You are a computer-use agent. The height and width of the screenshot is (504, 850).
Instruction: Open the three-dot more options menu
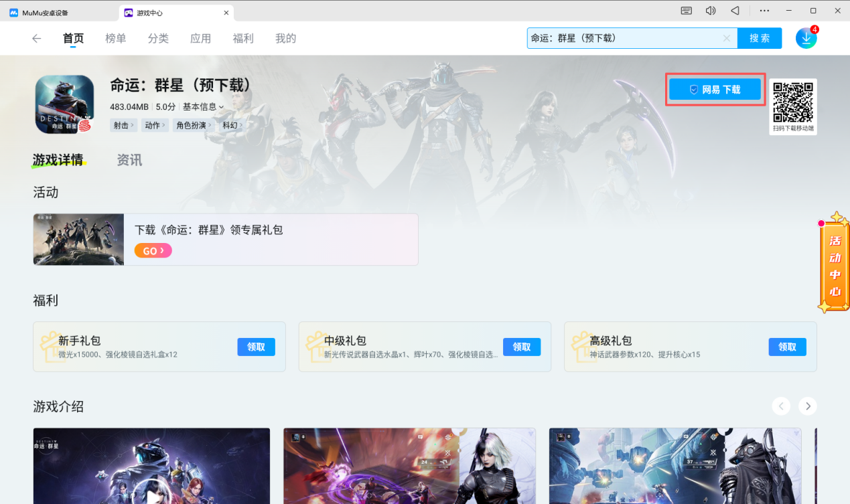click(764, 11)
